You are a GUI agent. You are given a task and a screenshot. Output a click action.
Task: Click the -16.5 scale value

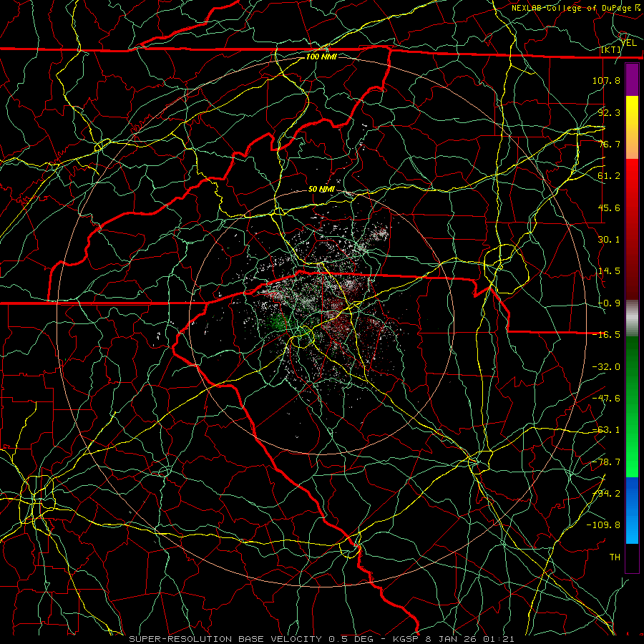pyautogui.click(x=606, y=335)
